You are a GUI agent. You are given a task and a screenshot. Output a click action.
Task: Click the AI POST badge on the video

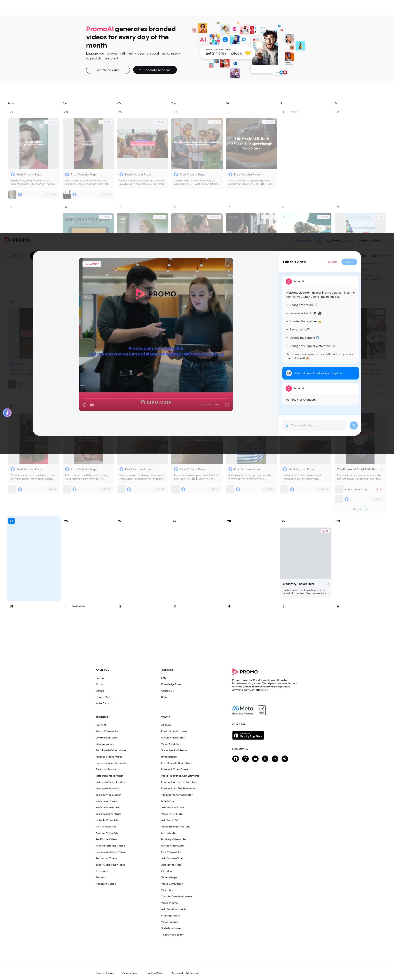[92, 264]
